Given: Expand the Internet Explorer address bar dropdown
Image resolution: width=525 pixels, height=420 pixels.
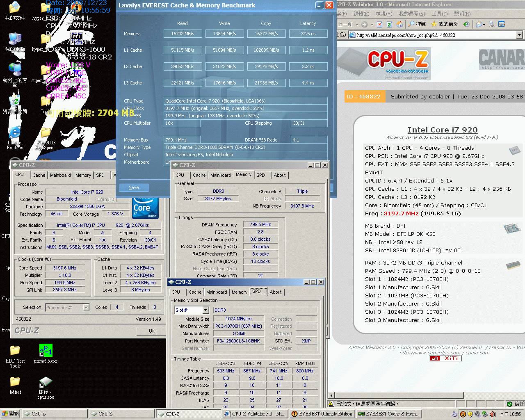Looking at the screenshot, I should click(x=519, y=35).
